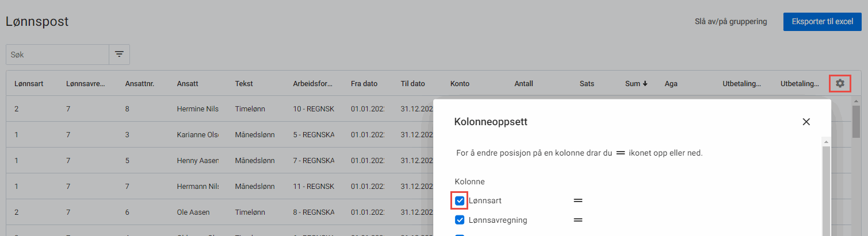Screen dimensions: 868x236
Task: Open the column settings gear icon
Action: (840, 84)
